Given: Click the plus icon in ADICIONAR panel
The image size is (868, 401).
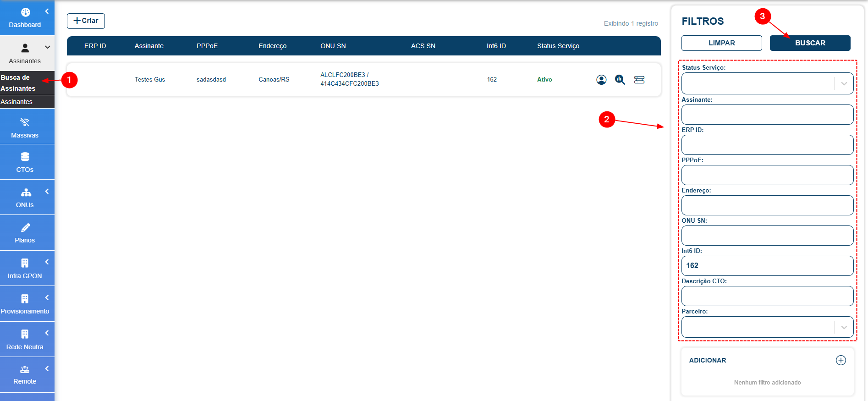Looking at the screenshot, I should 841,360.
